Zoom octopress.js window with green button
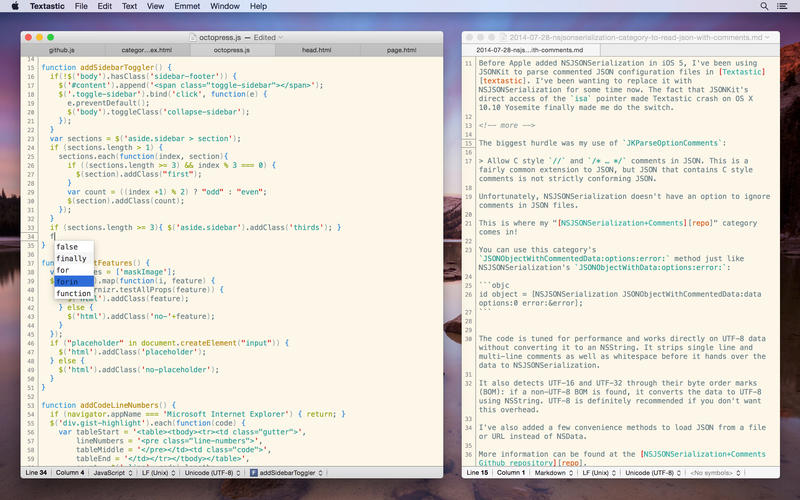 pyautogui.click(x=51, y=37)
